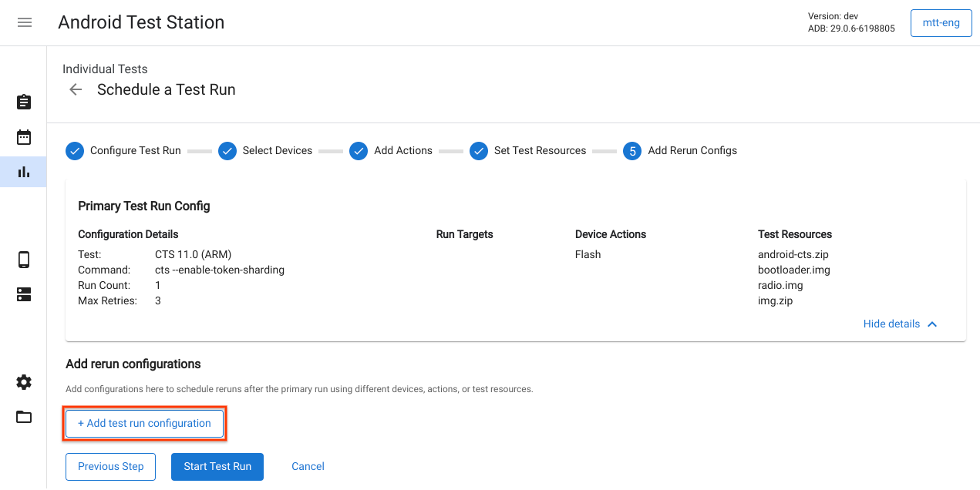Click Start Test Run
The width and height of the screenshot is (980, 490).
[x=217, y=466]
